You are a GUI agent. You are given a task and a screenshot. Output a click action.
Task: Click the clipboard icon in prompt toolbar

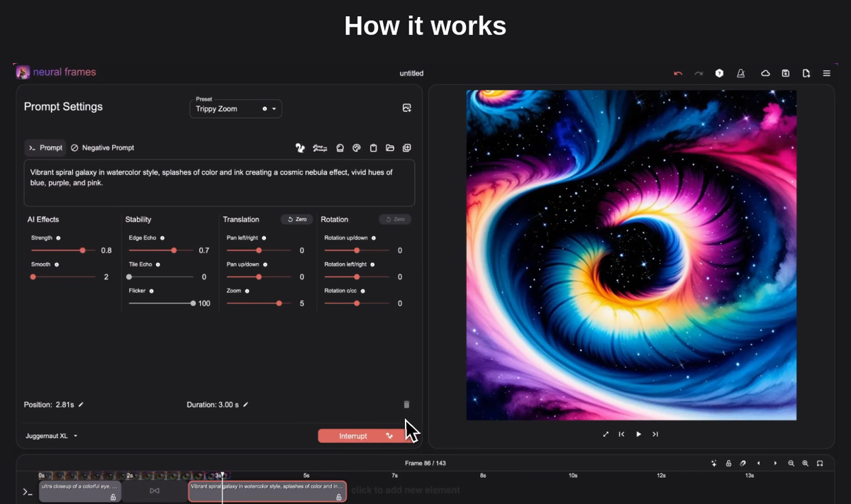click(x=374, y=148)
